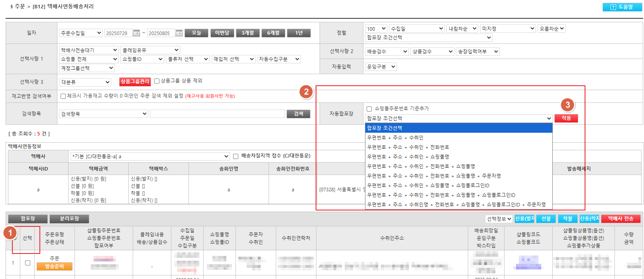
Task: Select option 우편번호 + 주소 + 수취인
Action: point(459,138)
